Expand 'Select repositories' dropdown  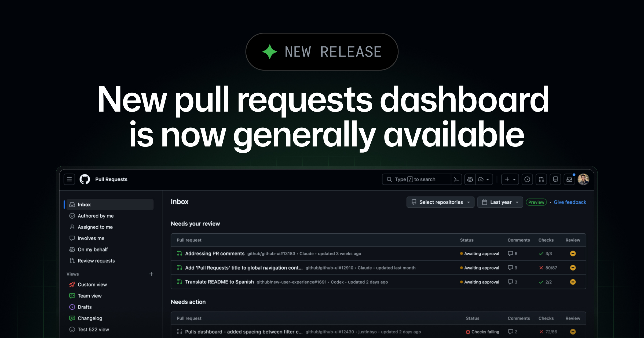(x=440, y=202)
